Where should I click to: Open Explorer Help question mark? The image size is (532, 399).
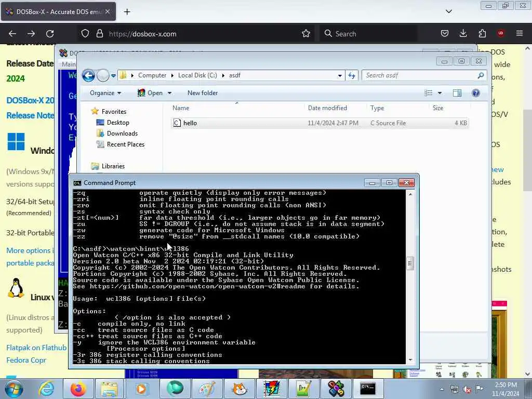(476, 93)
